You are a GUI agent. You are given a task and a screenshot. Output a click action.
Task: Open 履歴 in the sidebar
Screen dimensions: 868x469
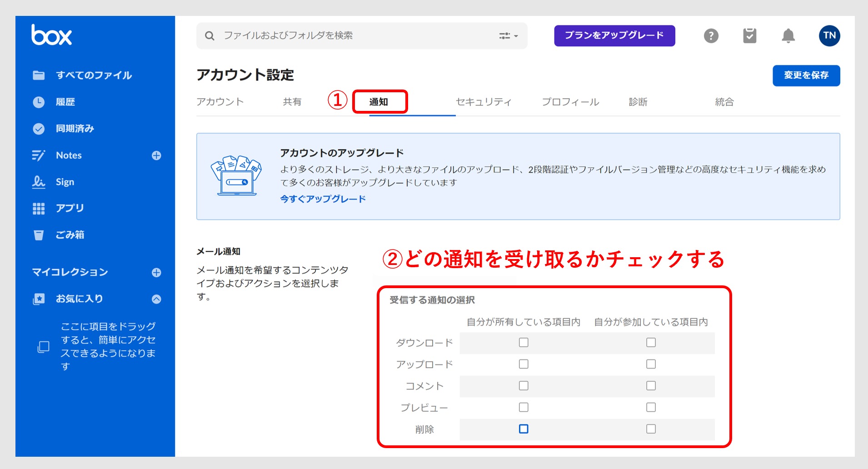pyautogui.click(x=65, y=102)
